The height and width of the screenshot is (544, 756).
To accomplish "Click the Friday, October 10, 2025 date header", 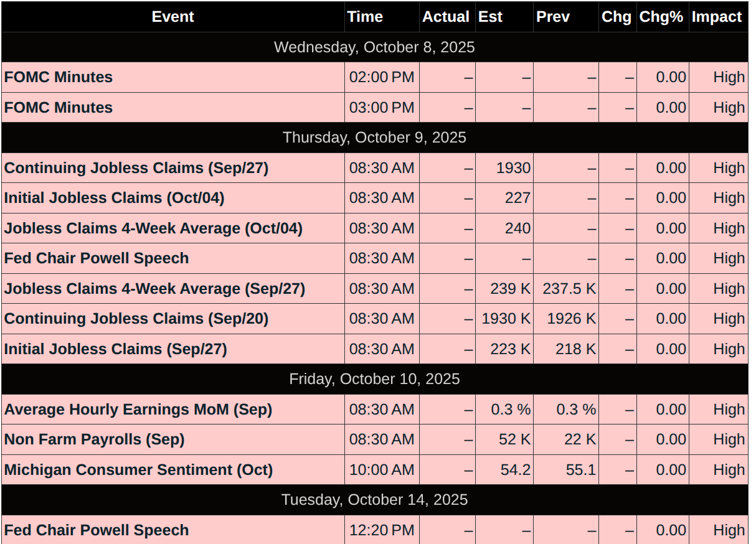I will [374, 379].
